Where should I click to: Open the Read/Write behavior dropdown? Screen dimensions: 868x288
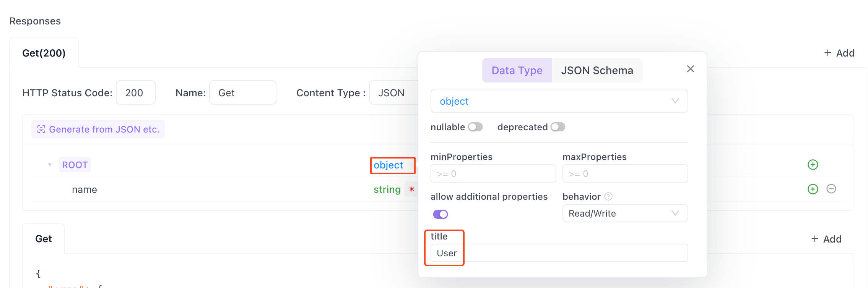coord(625,214)
